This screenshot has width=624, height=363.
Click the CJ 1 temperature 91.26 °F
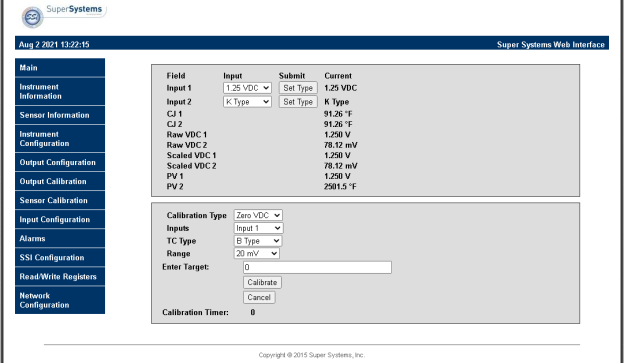coord(338,114)
